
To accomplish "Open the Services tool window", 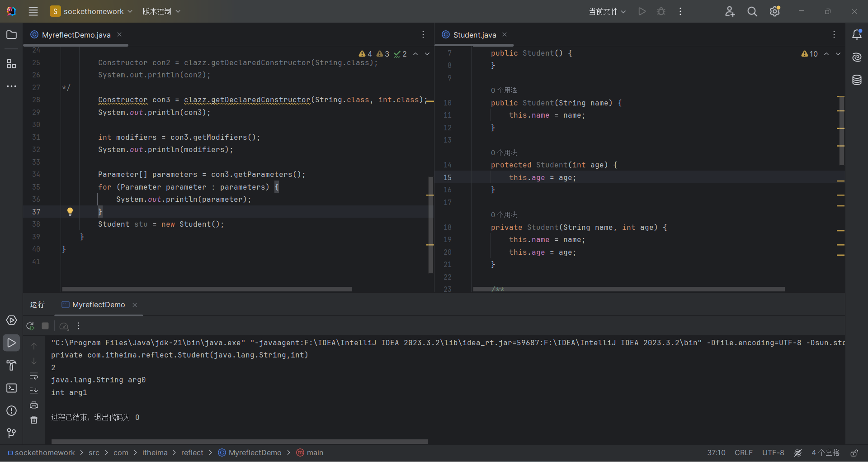I will (11, 320).
